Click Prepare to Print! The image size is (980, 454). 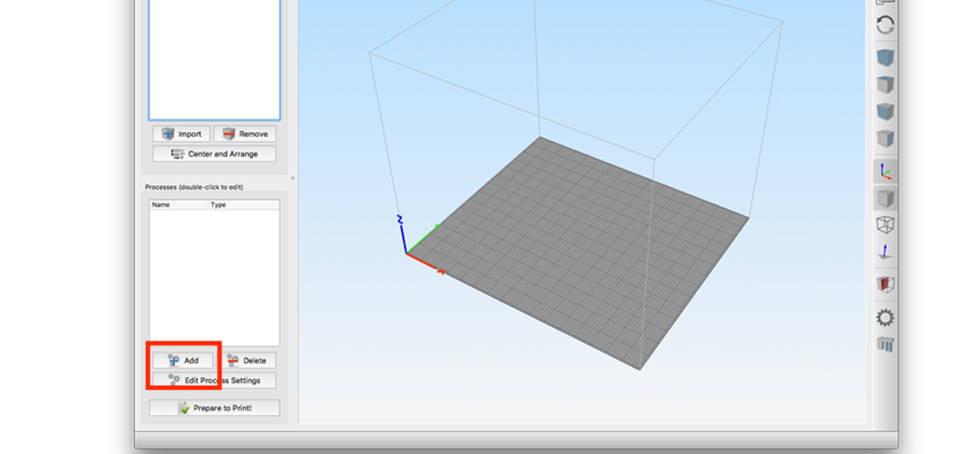pyautogui.click(x=214, y=409)
